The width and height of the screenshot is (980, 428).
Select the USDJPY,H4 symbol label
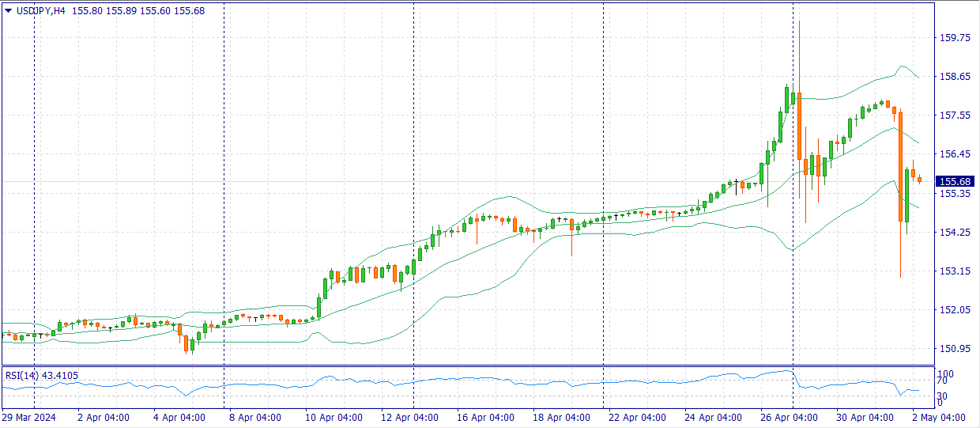tap(40, 10)
